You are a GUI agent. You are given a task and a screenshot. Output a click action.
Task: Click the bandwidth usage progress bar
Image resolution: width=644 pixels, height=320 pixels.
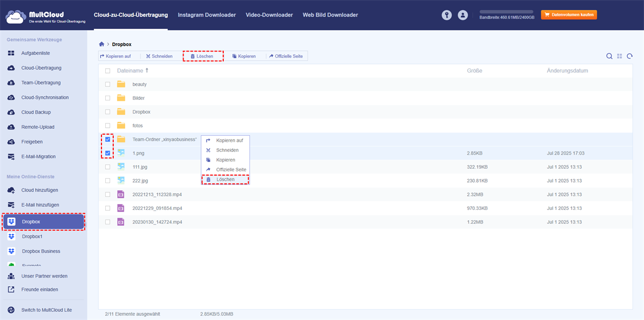(506, 11)
